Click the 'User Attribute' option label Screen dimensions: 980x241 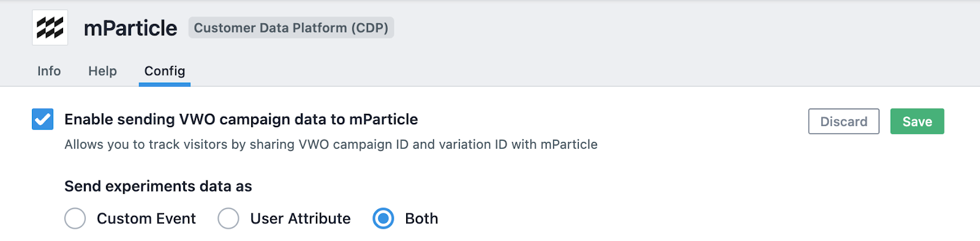tap(301, 218)
